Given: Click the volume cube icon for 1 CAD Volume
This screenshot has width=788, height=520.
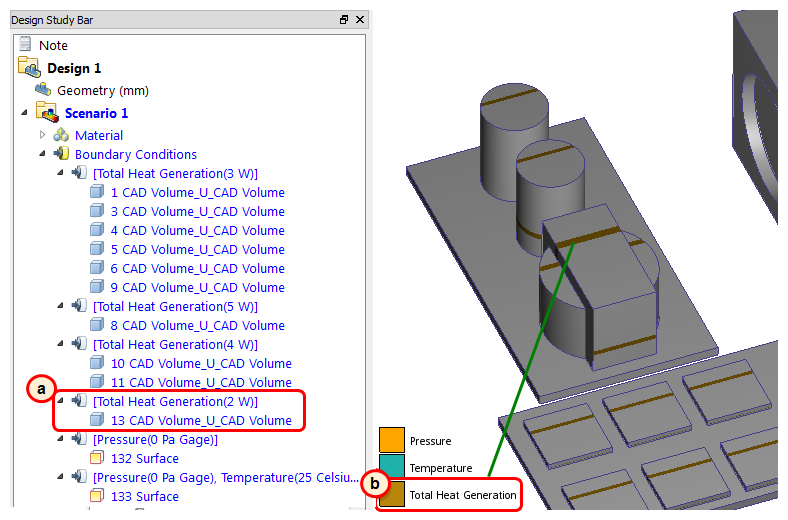Looking at the screenshot, I should coord(97,192).
